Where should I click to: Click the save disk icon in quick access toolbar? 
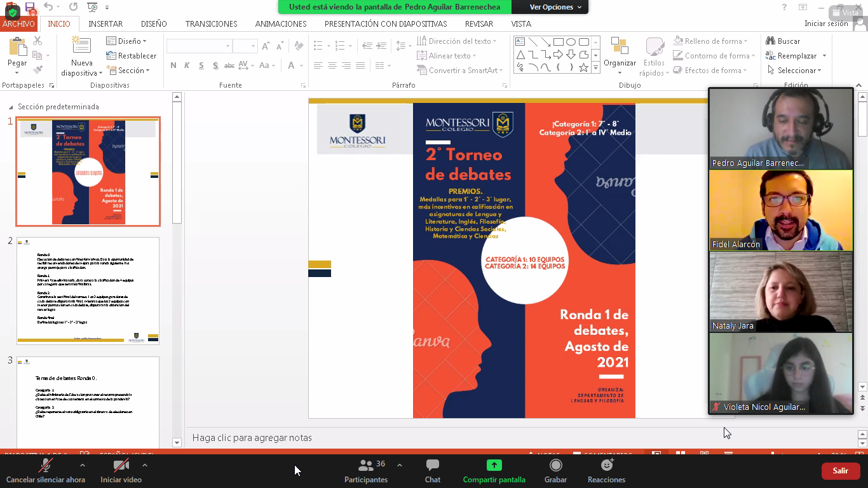coord(30,7)
